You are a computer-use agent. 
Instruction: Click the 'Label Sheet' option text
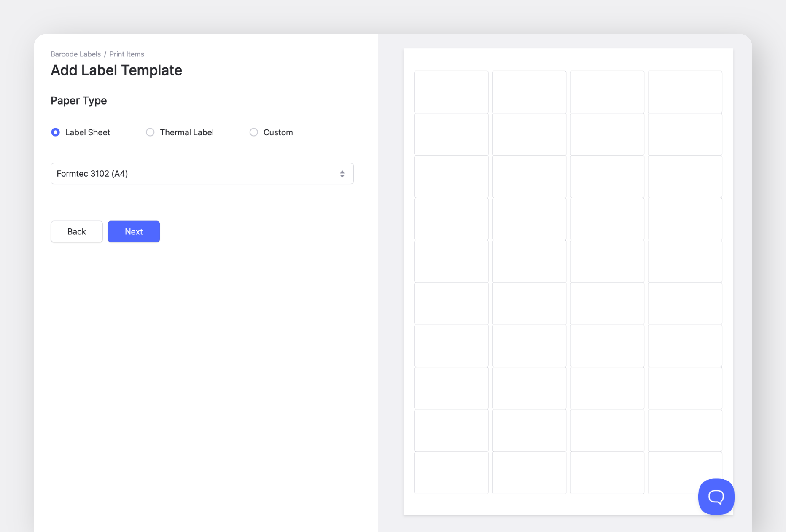[x=87, y=132]
